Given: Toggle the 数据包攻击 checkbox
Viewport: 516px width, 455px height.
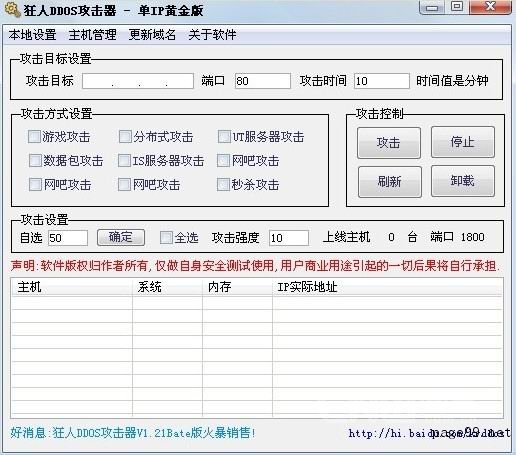Looking at the screenshot, I should coord(35,161).
